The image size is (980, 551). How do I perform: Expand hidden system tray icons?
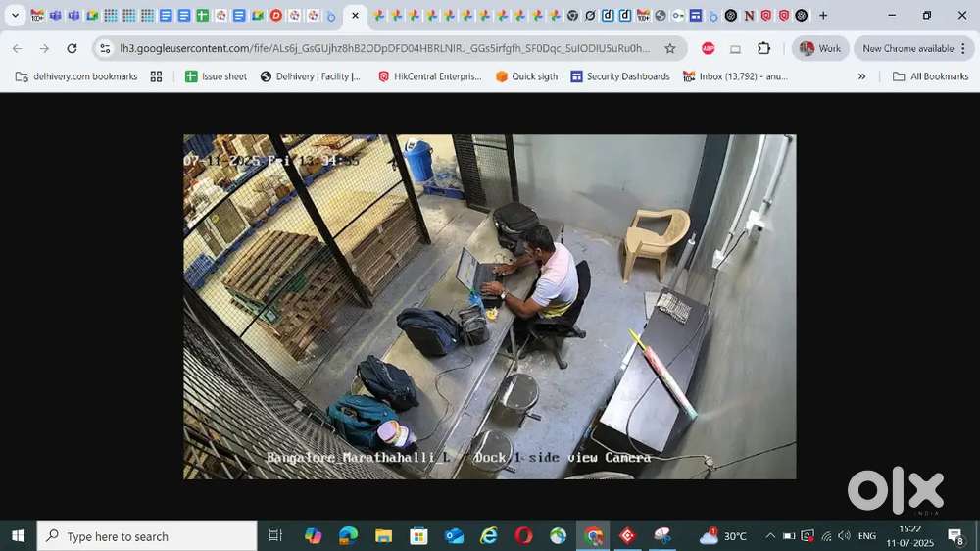click(x=770, y=536)
